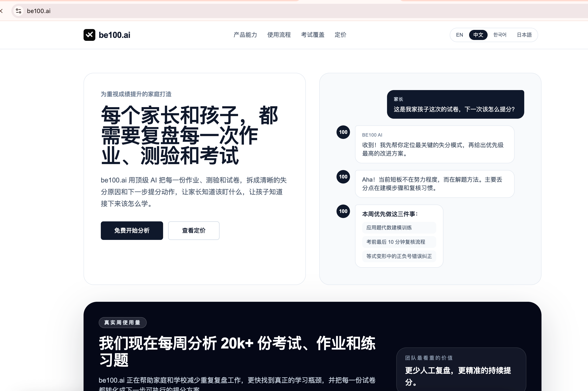Click the 100 avatar next to Aha message
Viewport: 588px width, 391px height.
343,177
